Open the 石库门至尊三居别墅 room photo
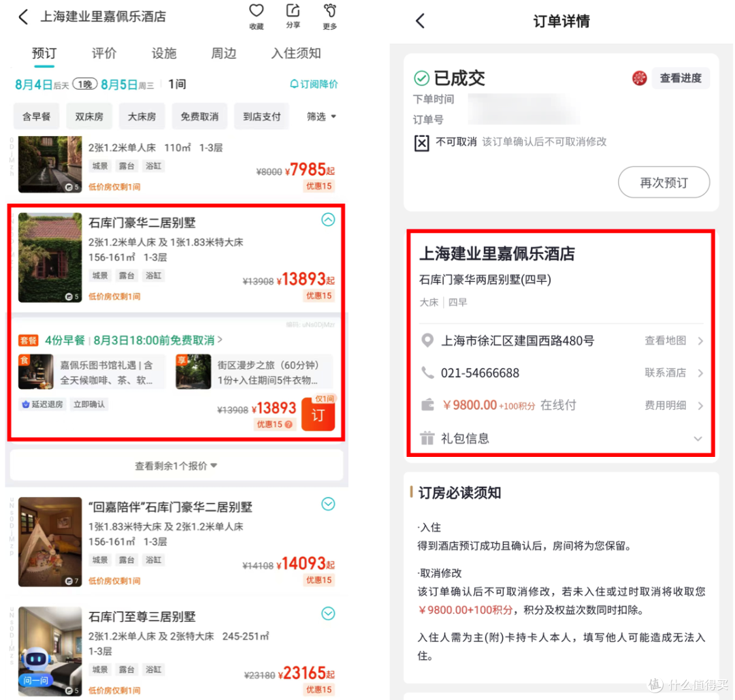 [50, 651]
